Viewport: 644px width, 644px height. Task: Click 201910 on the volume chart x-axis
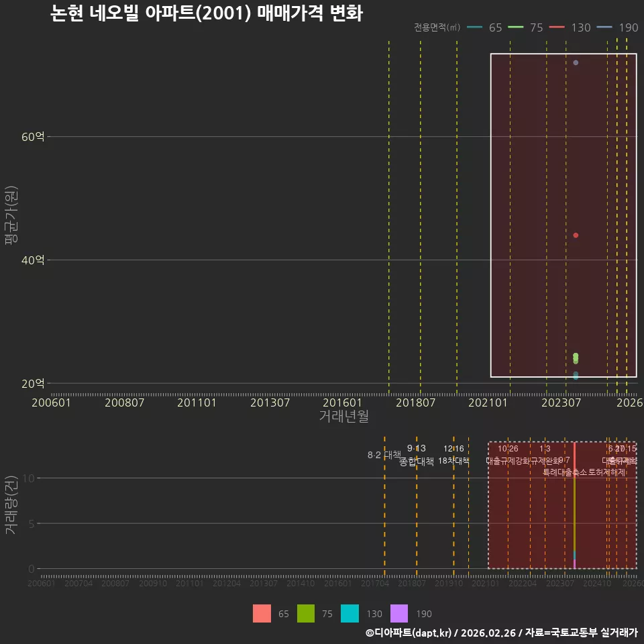tap(449, 583)
